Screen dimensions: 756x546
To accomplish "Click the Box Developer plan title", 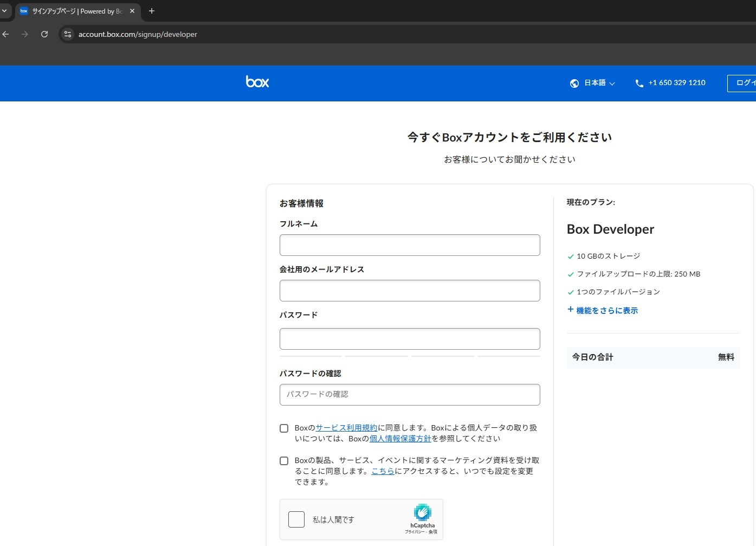I will point(610,229).
